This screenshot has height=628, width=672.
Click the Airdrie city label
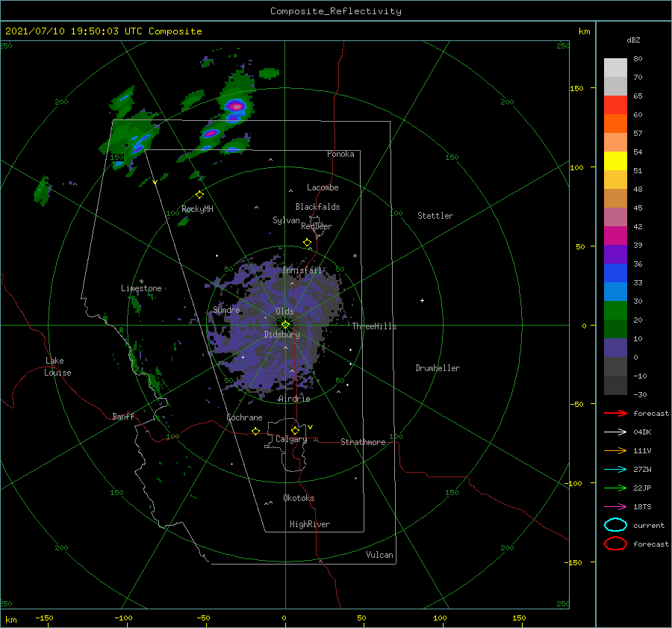point(294,399)
